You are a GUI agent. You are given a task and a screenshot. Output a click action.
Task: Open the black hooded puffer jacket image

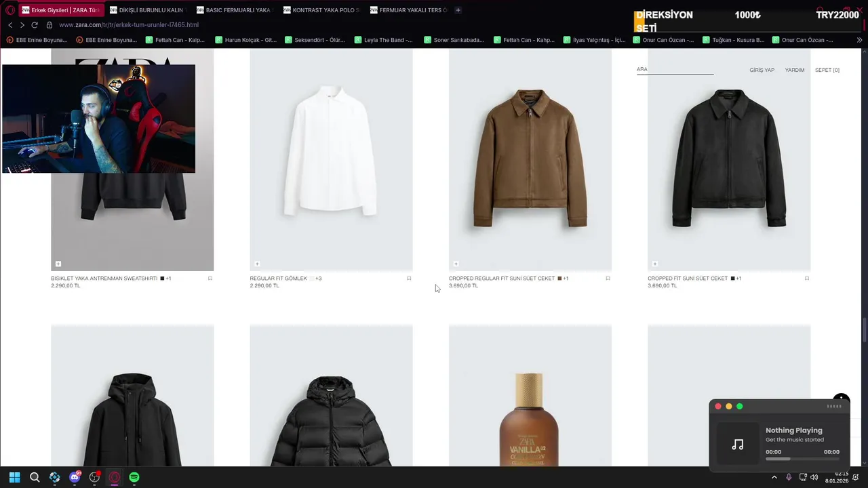coord(331,396)
